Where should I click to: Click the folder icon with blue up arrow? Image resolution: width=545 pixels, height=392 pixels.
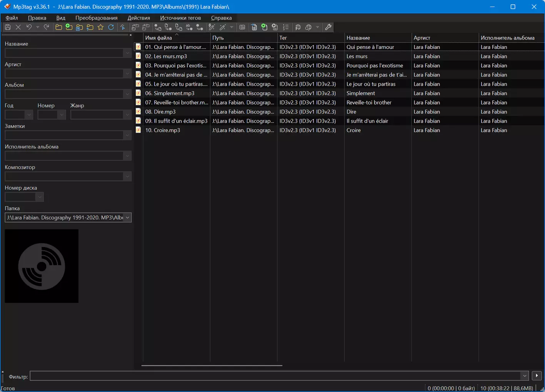pyautogui.click(x=90, y=27)
